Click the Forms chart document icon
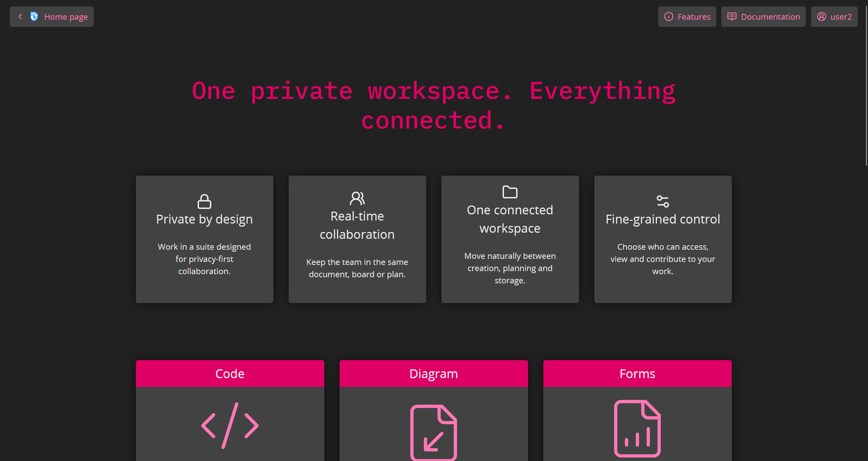 [x=637, y=429]
